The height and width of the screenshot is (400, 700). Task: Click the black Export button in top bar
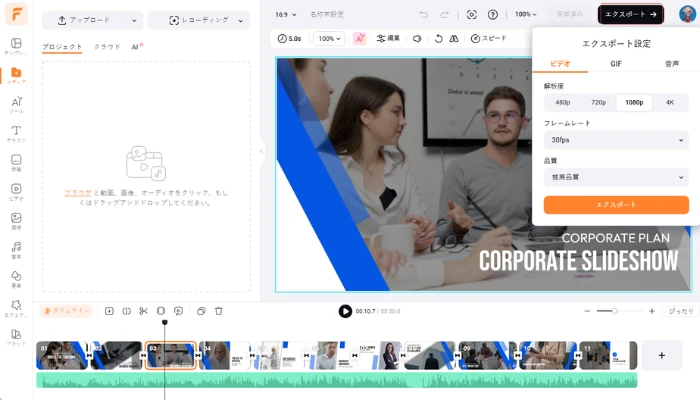point(630,15)
